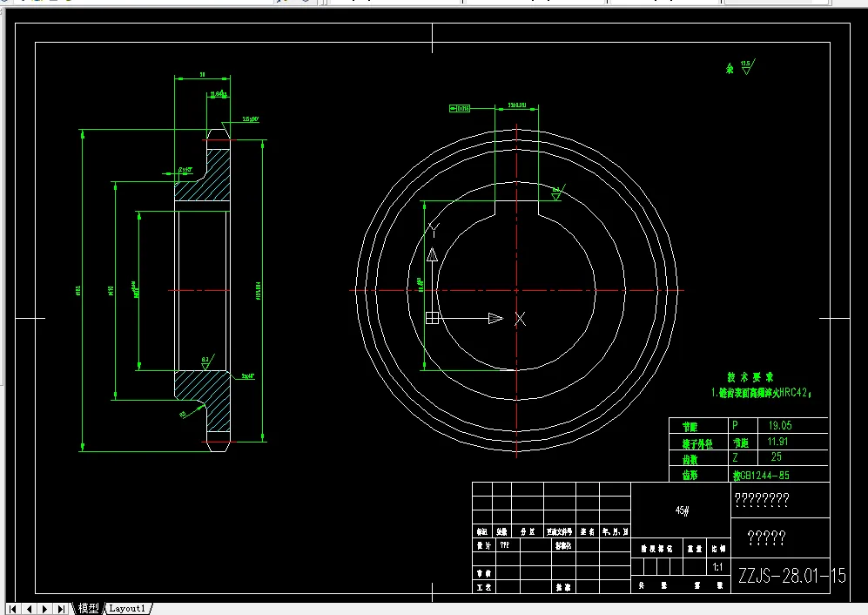Select the Z symbol cell in table
This screenshot has width=868, height=615.
tap(735, 457)
